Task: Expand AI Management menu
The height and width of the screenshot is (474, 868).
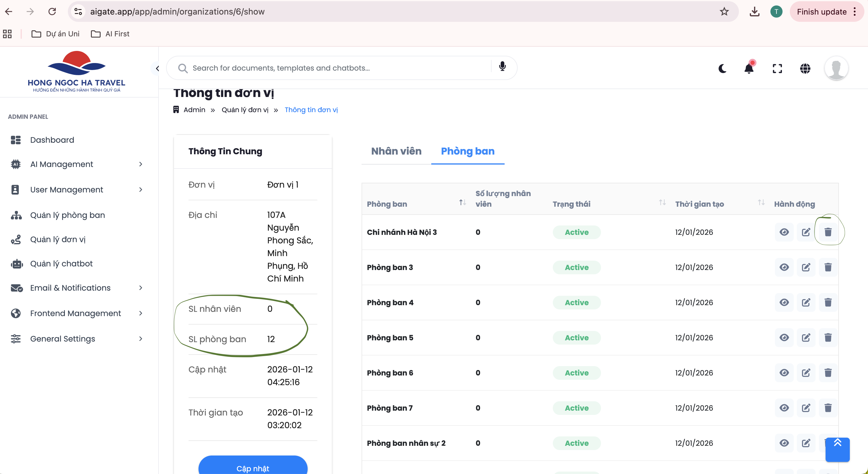Action: pos(76,164)
